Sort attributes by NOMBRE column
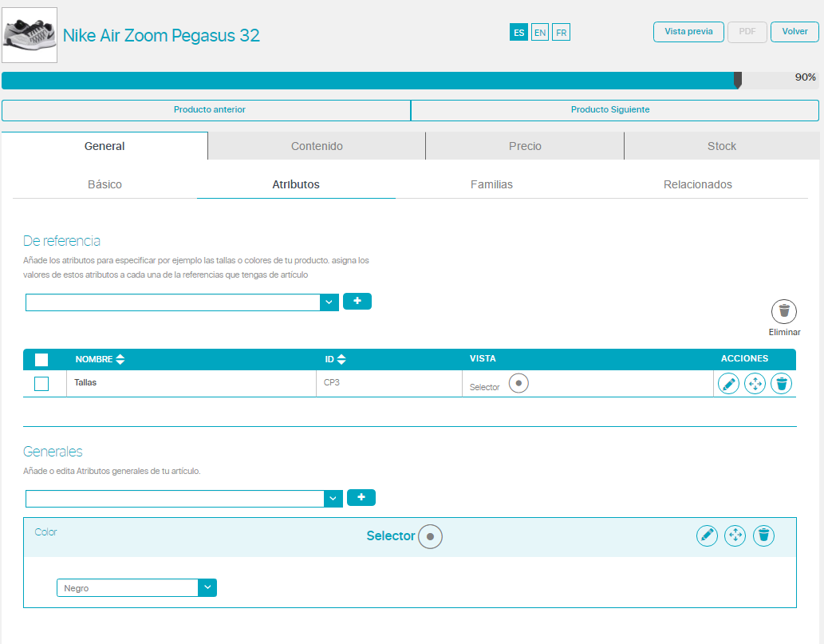This screenshot has width=824, height=644. (x=100, y=359)
